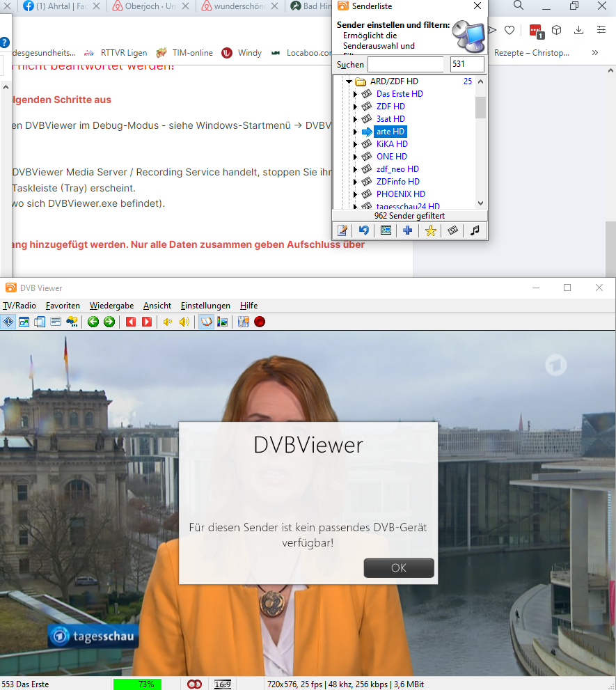Select zdf_neo HD channel
The width and height of the screenshot is (616, 690).
[x=397, y=169]
